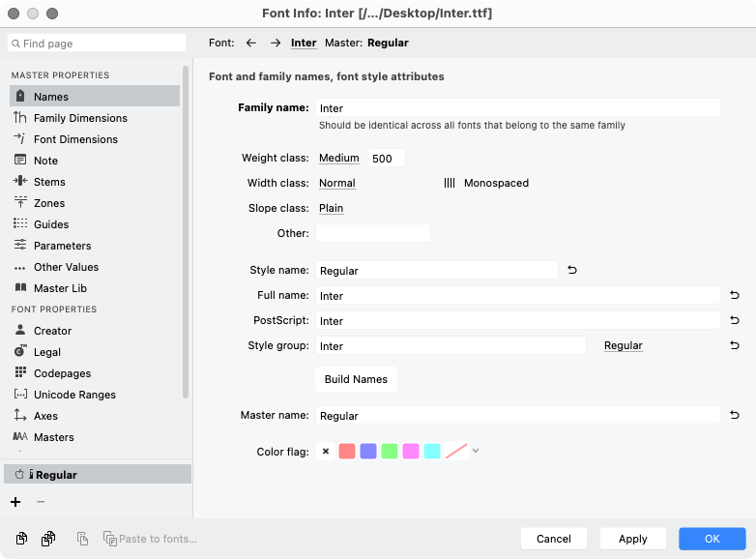
Task: Click the Family name input field
Action: [518, 107]
